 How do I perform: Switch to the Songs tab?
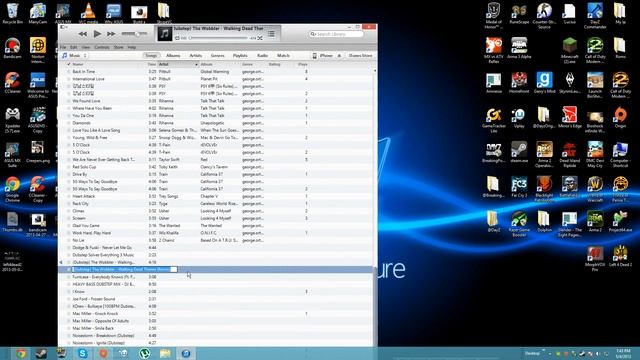point(151,56)
